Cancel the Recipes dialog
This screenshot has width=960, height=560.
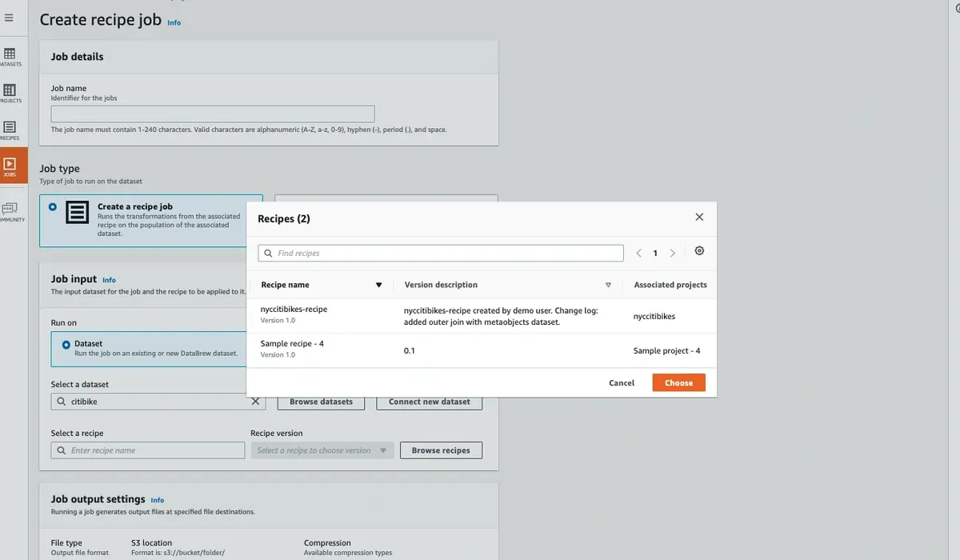click(x=622, y=382)
